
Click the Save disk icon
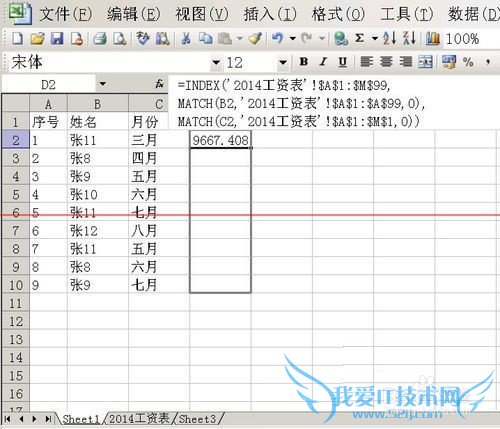pos(57,39)
